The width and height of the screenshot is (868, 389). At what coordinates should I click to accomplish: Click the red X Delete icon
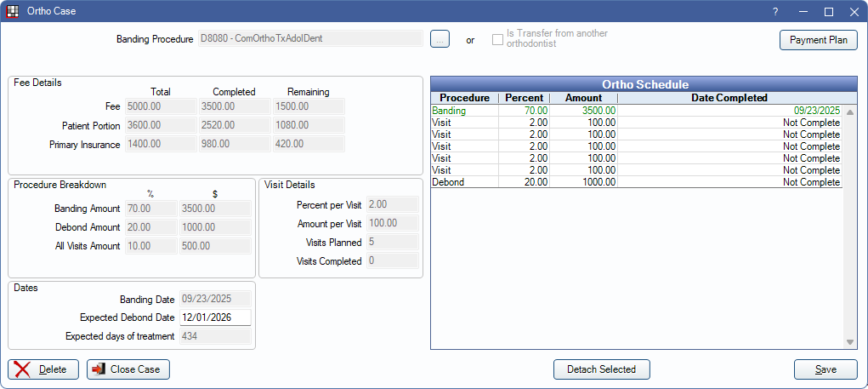point(23,369)
